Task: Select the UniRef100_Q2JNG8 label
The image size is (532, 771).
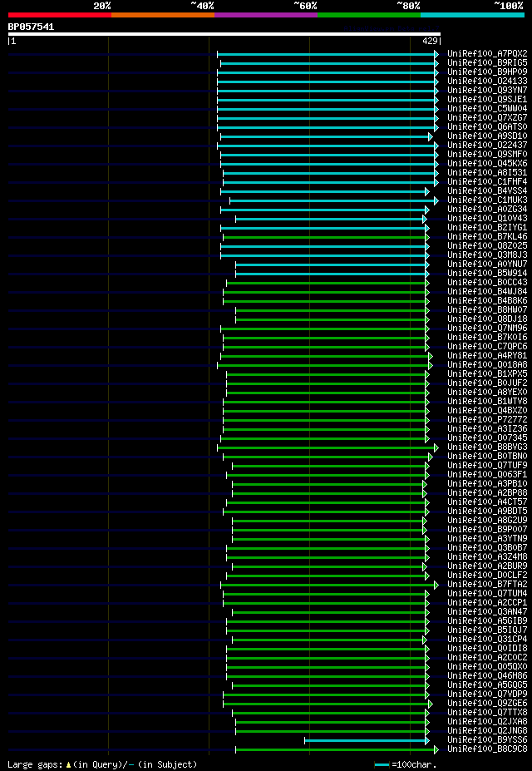Action: pos(487,732)
